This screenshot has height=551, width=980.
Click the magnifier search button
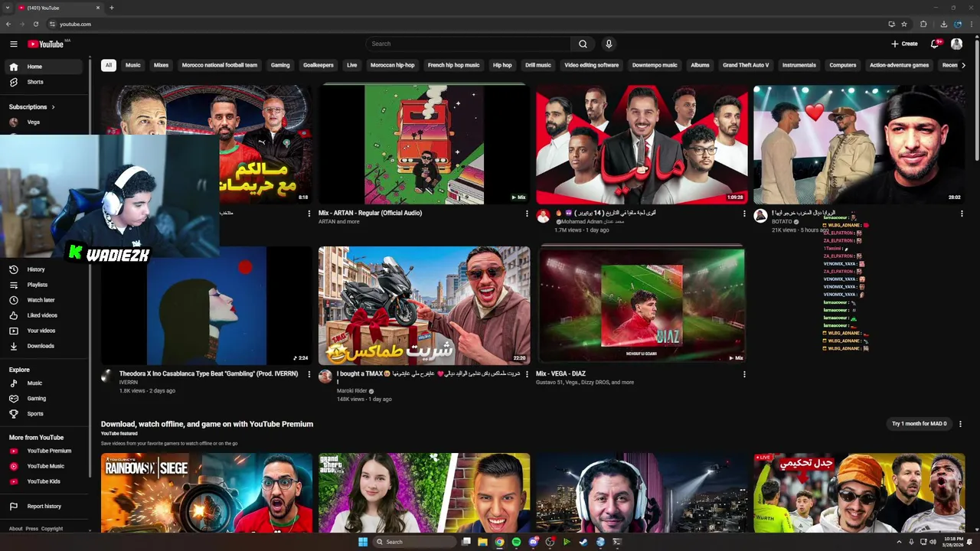tap(583, 44)
